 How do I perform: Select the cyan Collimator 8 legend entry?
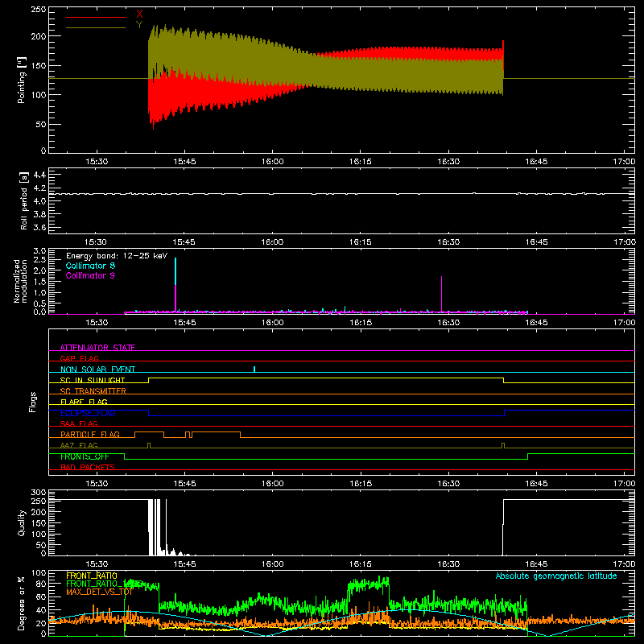click(90, 266)
